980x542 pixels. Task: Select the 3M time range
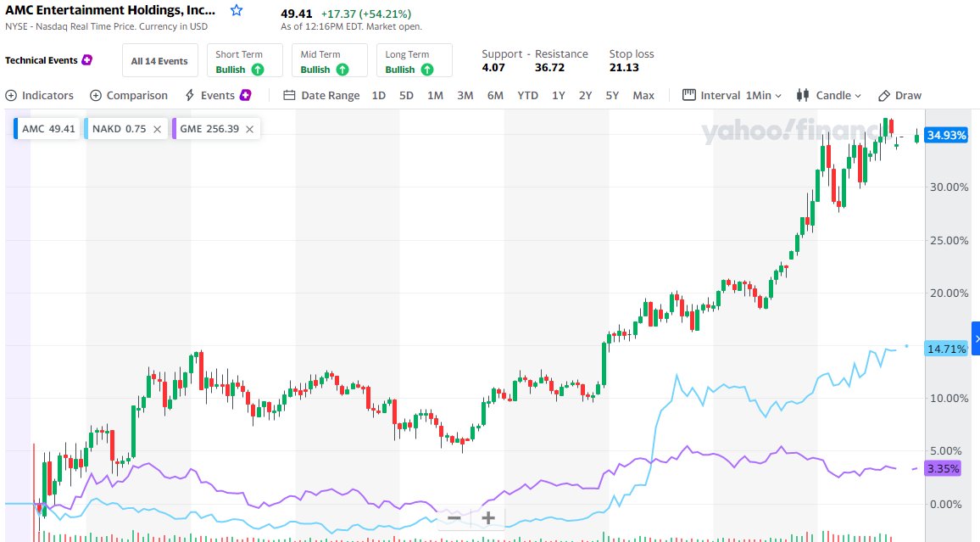pyautogui.click(x=465, y=96)
